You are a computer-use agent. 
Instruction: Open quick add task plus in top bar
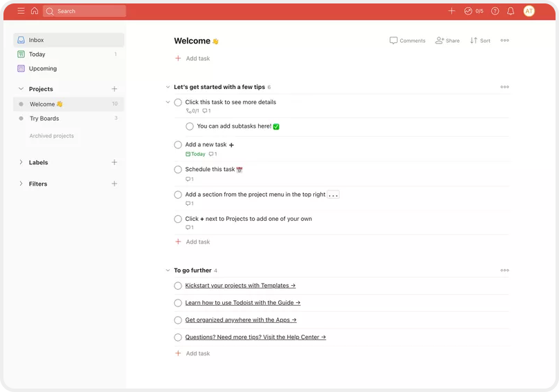[451, 11]
